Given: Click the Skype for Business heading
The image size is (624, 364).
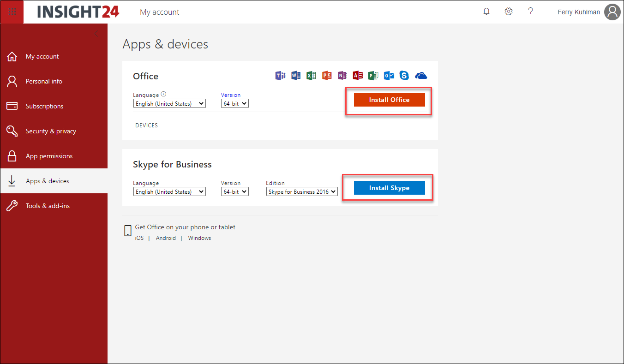Looking at the screenshot, I should coord(172,164).
